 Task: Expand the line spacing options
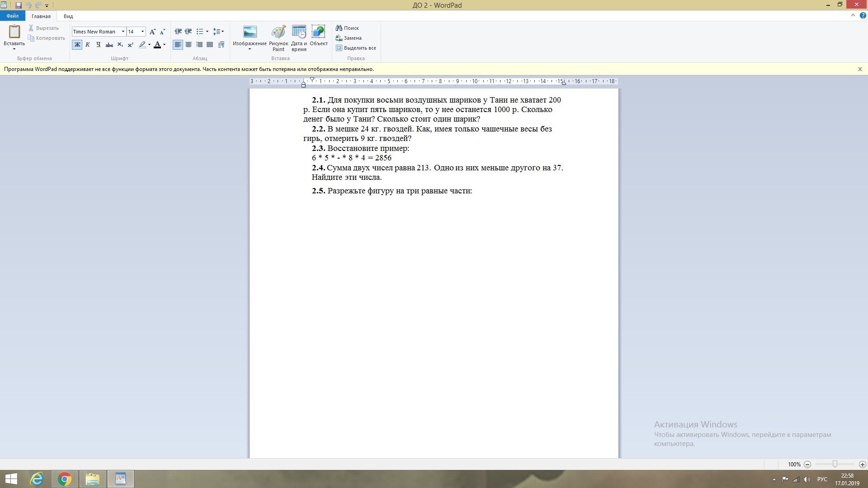coord(219,32)
